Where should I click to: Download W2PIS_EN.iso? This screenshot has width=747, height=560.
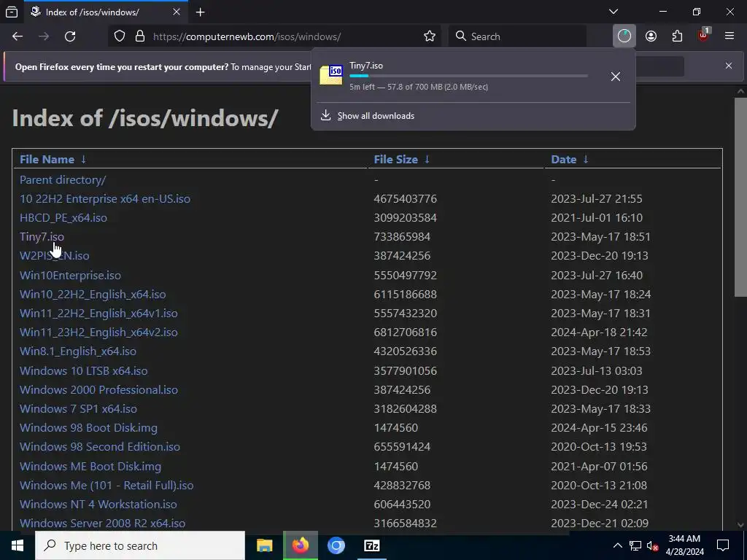tap(54, 256)
